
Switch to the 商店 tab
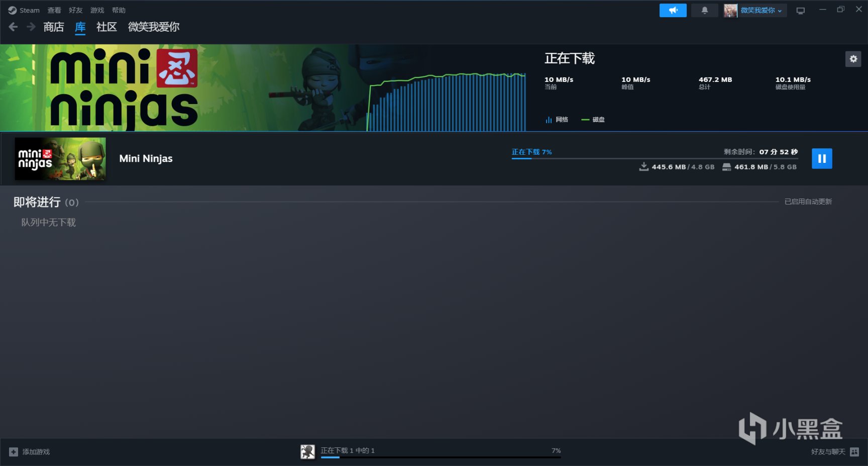(54, 27)
